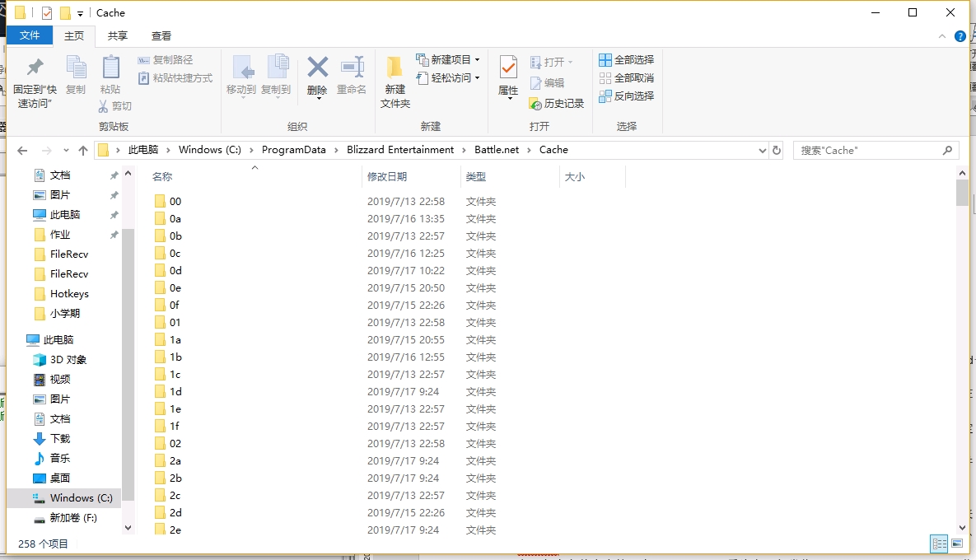The width and height of the screenshot is (976, 560).
Task: Click the History 历史记录 icon
Action: (x=535, y=104)
